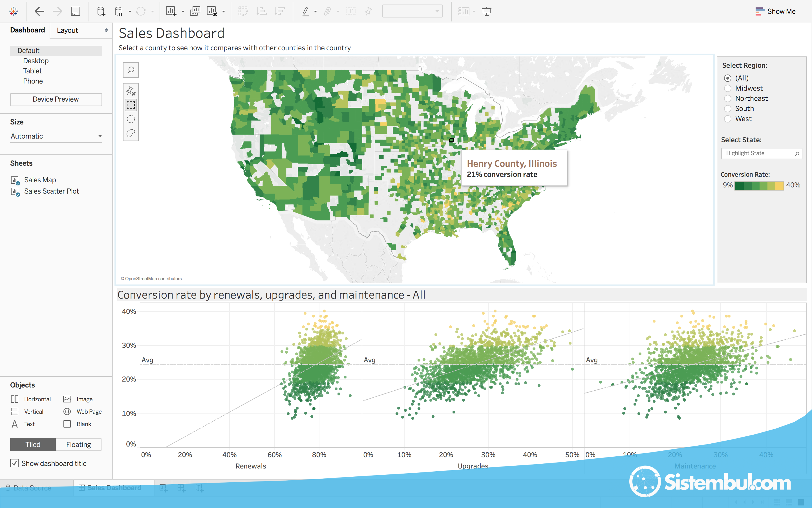Click the Device Preview button
The image size is (812, 508).
56,99
